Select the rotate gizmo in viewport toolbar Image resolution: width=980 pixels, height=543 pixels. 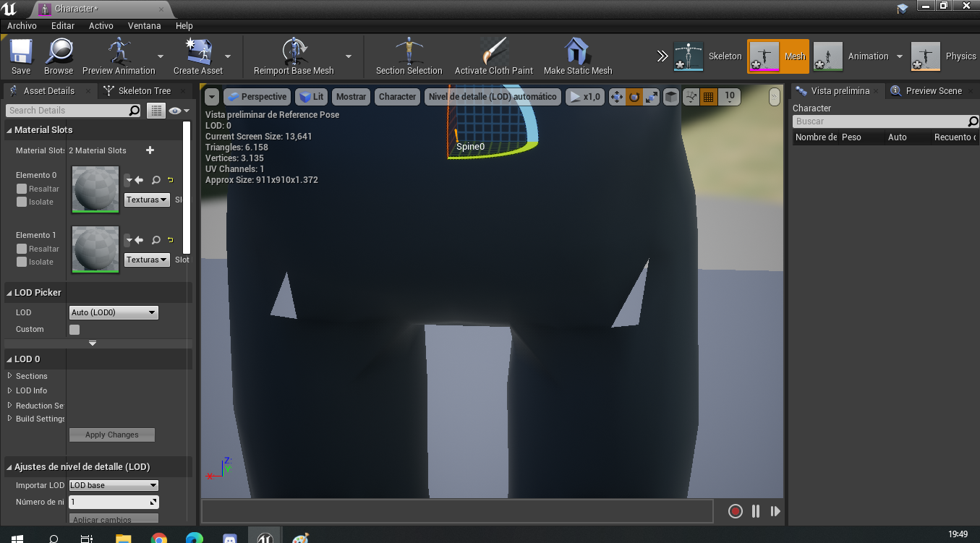pos(634,97)
